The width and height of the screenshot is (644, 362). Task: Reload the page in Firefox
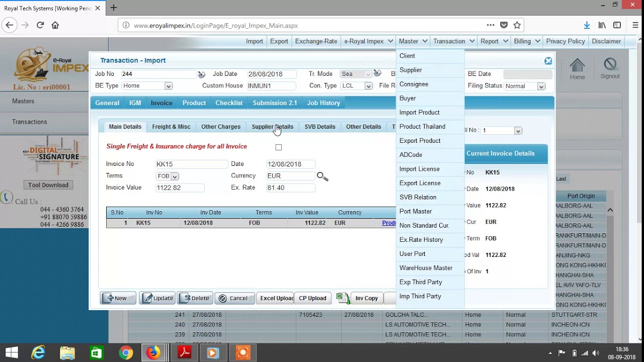tap(40, 25)
